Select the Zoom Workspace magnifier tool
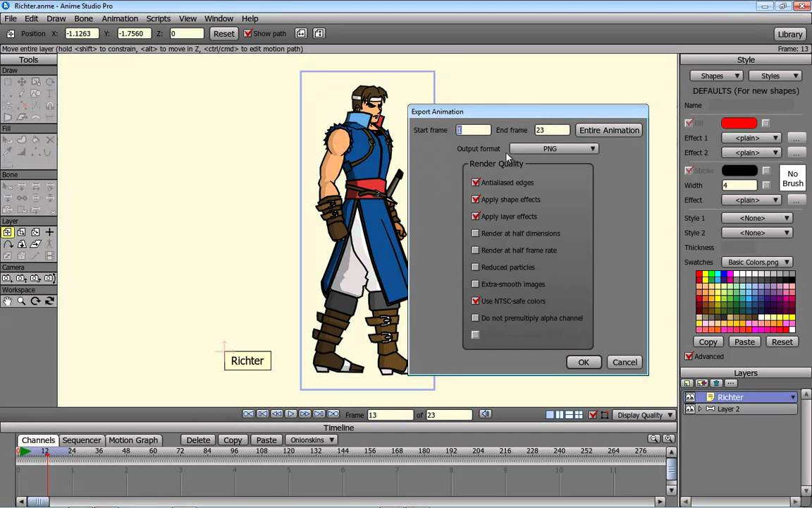The width and height of the screenshot is (812, 508). tap(21, 301)
